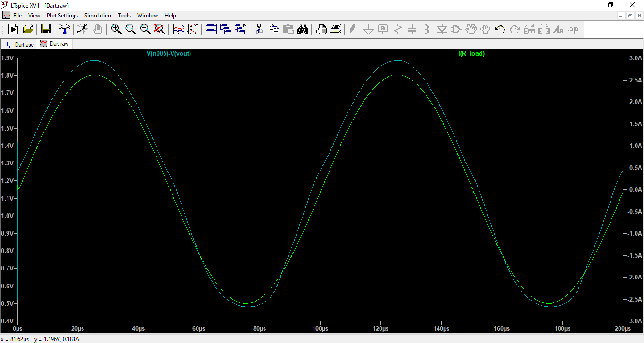Click the 0.0A right axis label
This screenshot has height=343, width=644.
[636, 189]
